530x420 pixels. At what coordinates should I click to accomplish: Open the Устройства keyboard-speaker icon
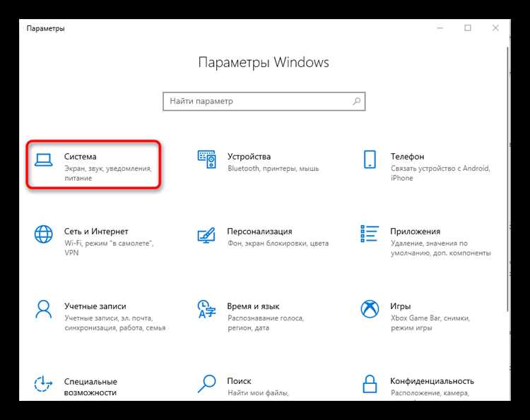pos(207,160)
